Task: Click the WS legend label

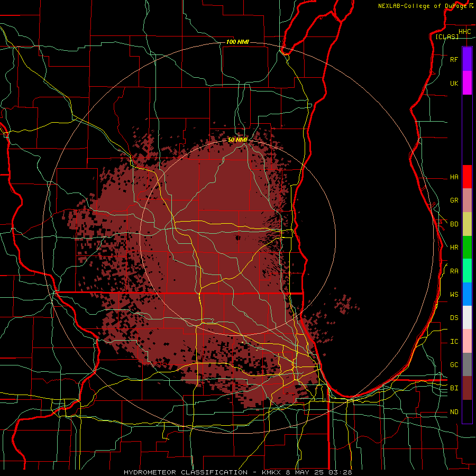Action: pos(454,295)
